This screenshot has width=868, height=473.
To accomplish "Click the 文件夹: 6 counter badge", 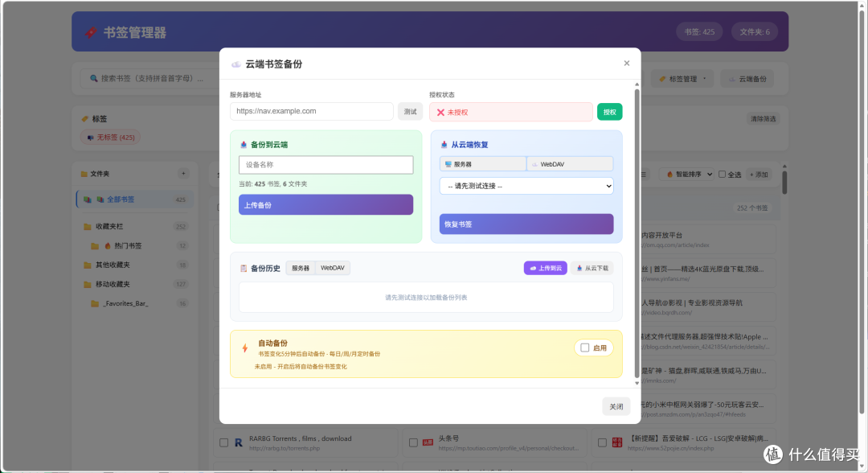I will [755, 32].
